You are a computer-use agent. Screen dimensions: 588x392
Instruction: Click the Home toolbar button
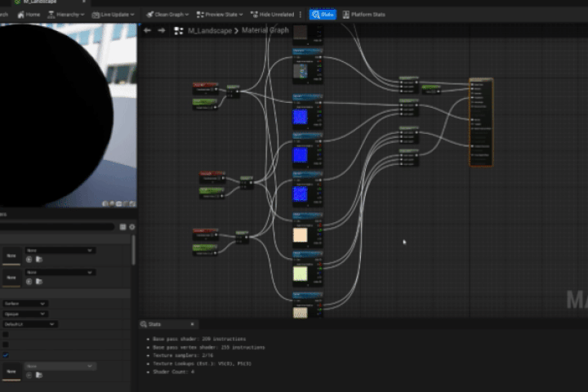pyautogui.click(x=29, y=15)
